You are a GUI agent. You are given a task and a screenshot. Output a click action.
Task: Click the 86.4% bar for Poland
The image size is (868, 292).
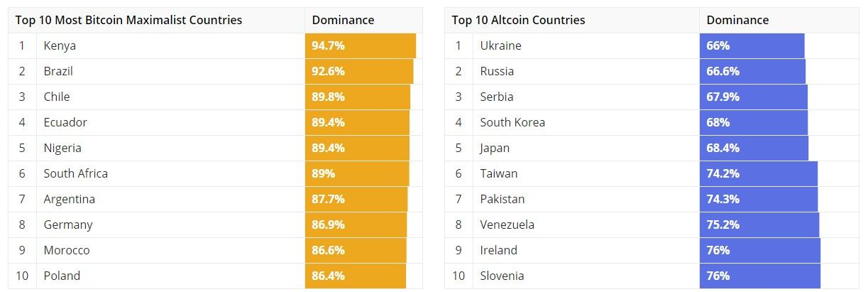(x=355, y=276)
